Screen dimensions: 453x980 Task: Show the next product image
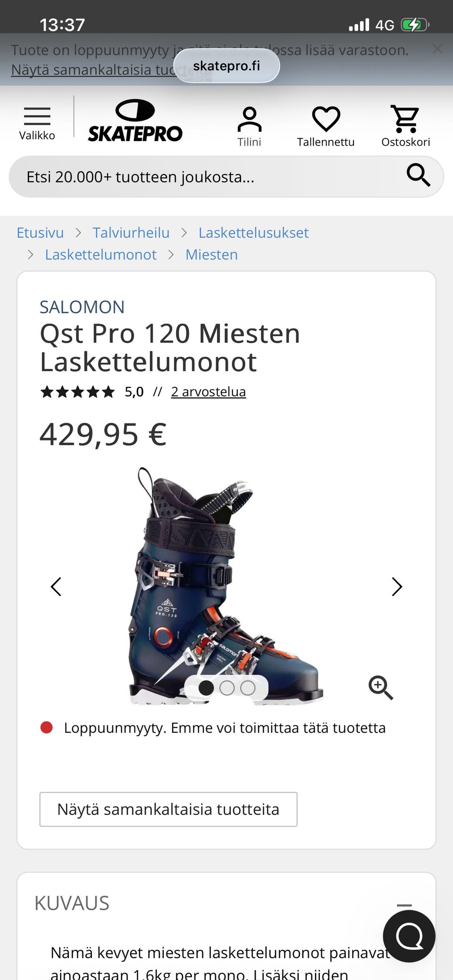397,587
